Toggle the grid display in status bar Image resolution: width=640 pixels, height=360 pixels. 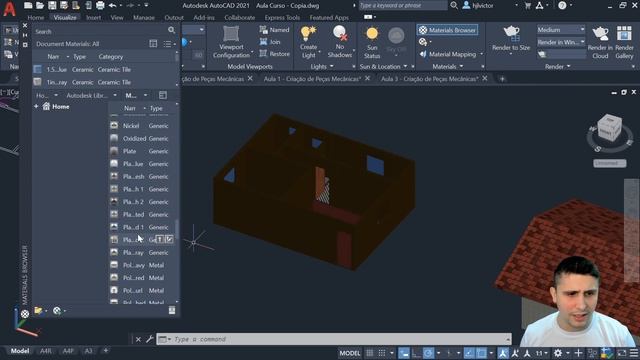(369, 353)
